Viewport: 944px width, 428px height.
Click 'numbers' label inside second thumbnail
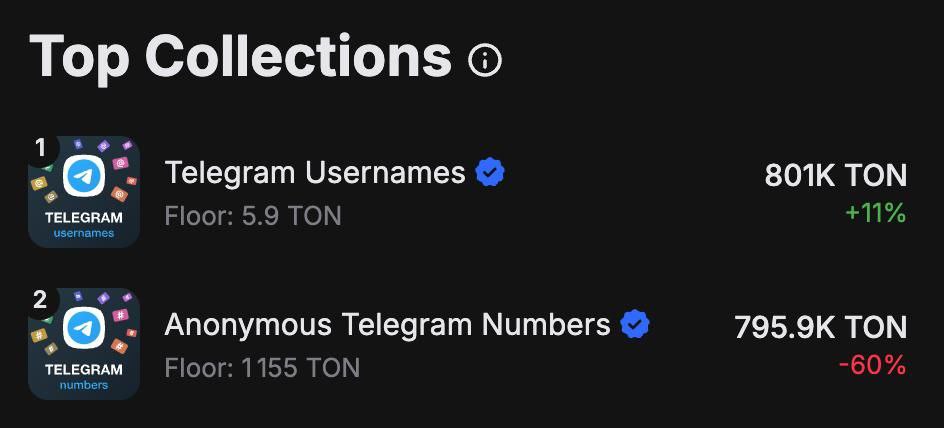point(84,385)
